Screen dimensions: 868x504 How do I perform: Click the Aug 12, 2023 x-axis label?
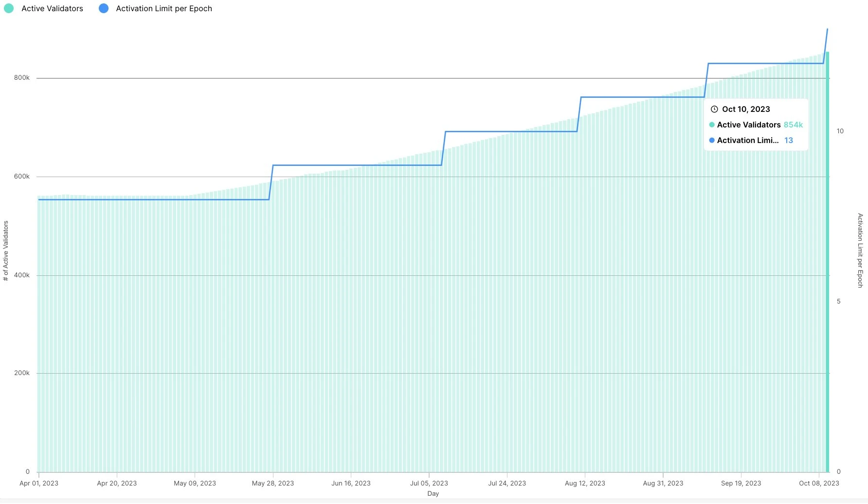(x=585, y=484)
